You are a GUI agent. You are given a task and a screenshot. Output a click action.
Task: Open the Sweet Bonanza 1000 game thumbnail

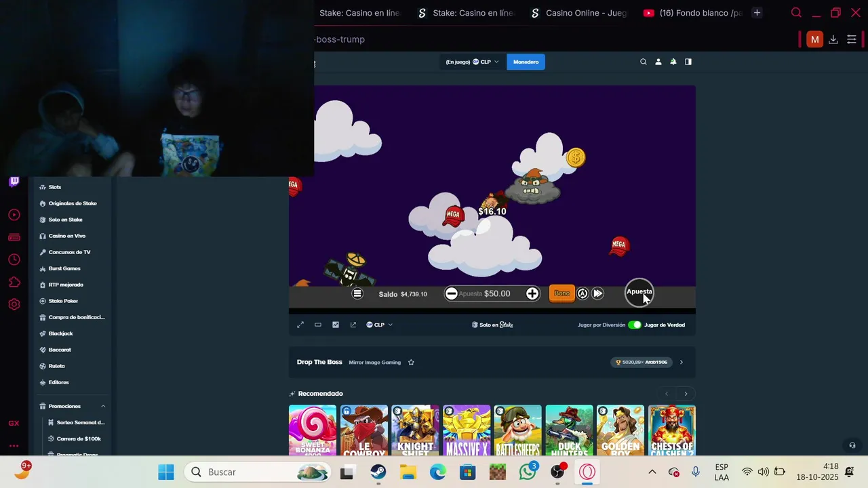click(313, 430)
